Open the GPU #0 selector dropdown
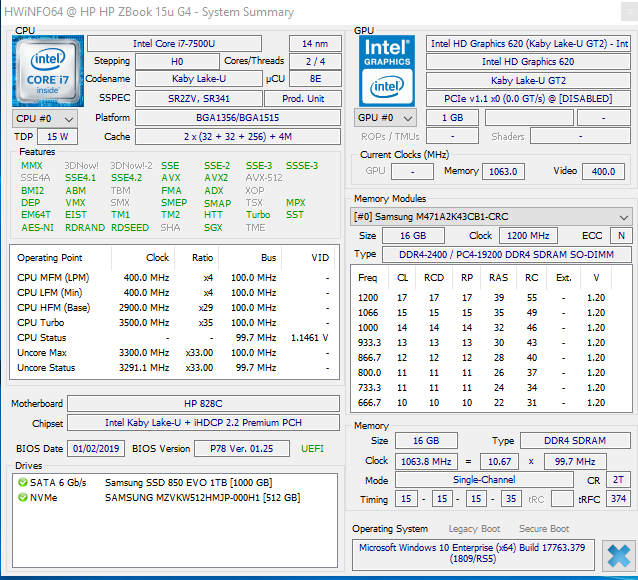638x580 pixels. 385,118
